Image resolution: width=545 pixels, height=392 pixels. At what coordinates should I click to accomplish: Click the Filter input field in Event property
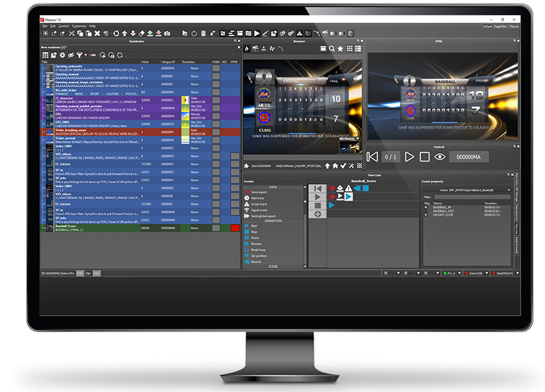coord(472,196)
